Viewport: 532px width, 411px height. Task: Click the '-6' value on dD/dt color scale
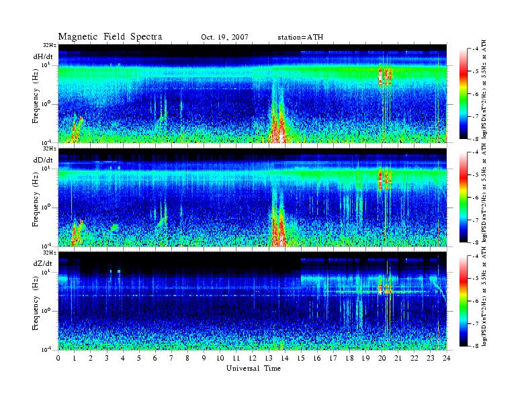[476, 197]
